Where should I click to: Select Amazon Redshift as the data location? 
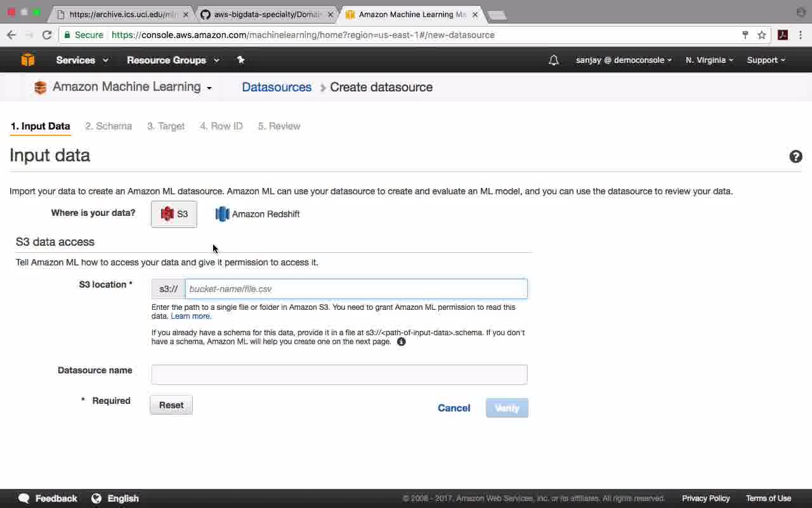point(258,214)
